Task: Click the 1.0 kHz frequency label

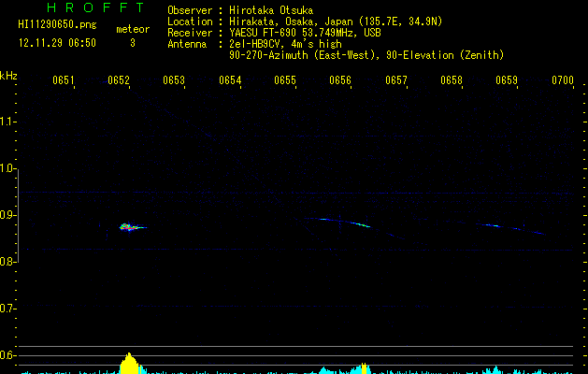Action: (x=7, y=168)
